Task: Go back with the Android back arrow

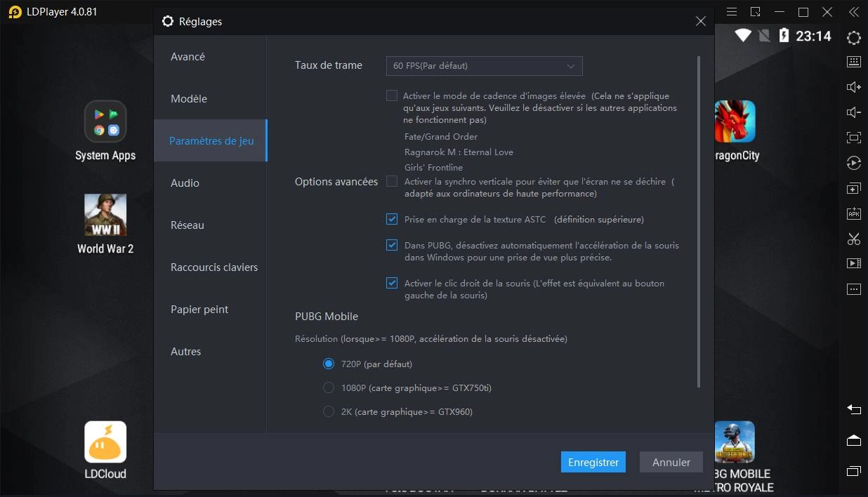Action: (853, 409)
